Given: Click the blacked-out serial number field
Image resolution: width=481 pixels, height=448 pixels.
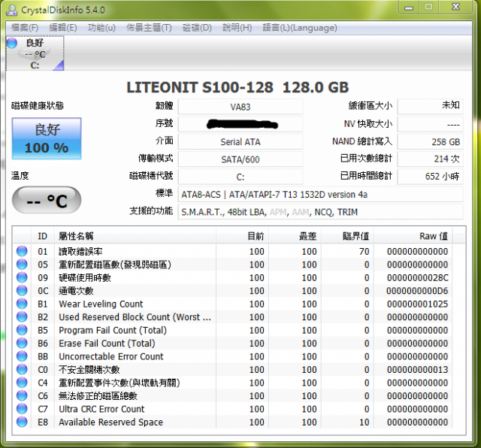Looking at the screenshot, I should pos(240,124).
